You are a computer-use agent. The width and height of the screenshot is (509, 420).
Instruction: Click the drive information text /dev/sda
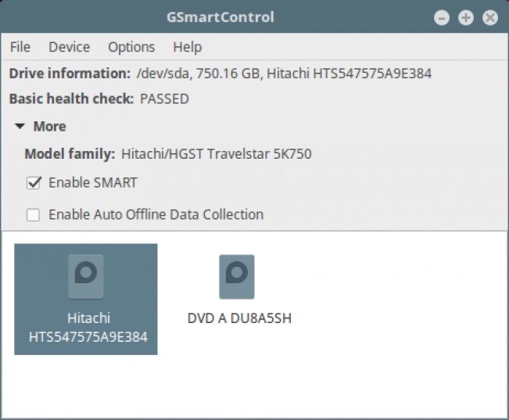[163, 74]
